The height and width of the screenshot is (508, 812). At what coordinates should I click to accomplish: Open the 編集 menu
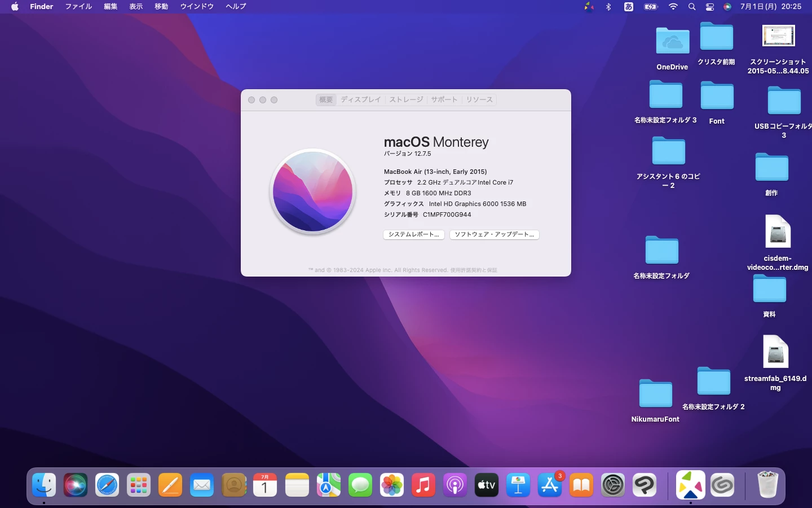pyautogui.click(x=111, y=6)
